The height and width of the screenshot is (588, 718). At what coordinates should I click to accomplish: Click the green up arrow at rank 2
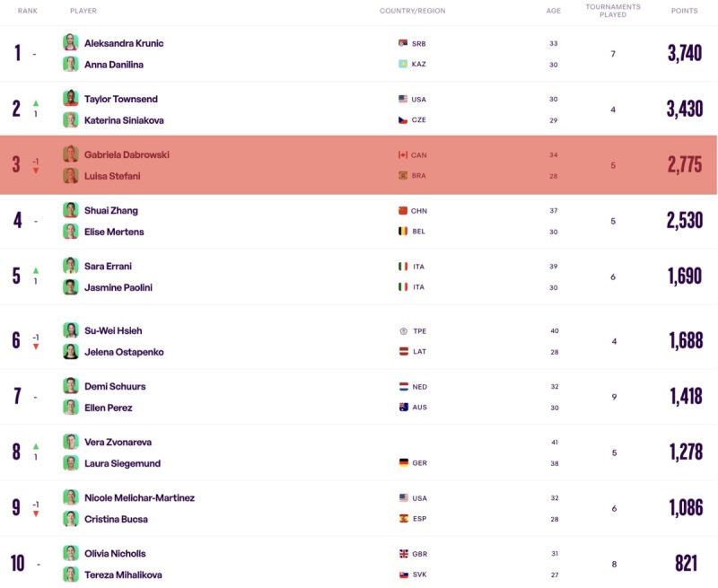36,103
